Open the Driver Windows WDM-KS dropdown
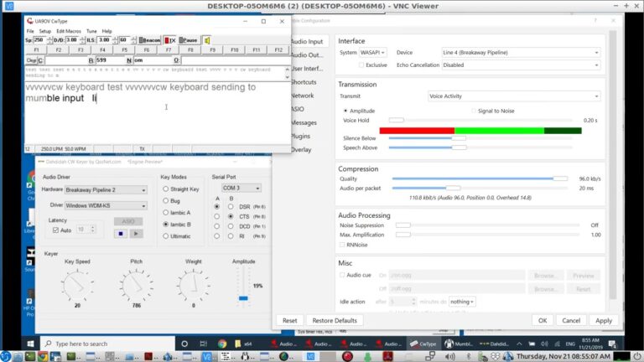 106,205
